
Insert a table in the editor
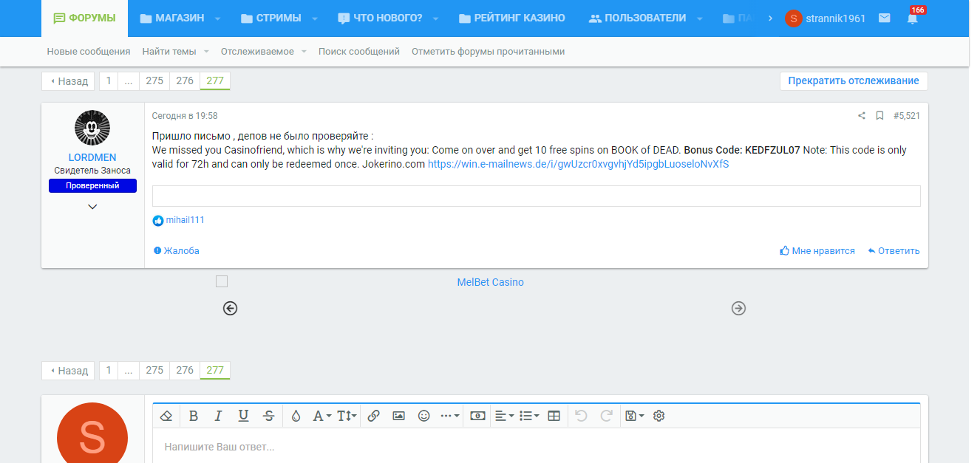coord(554,416)
